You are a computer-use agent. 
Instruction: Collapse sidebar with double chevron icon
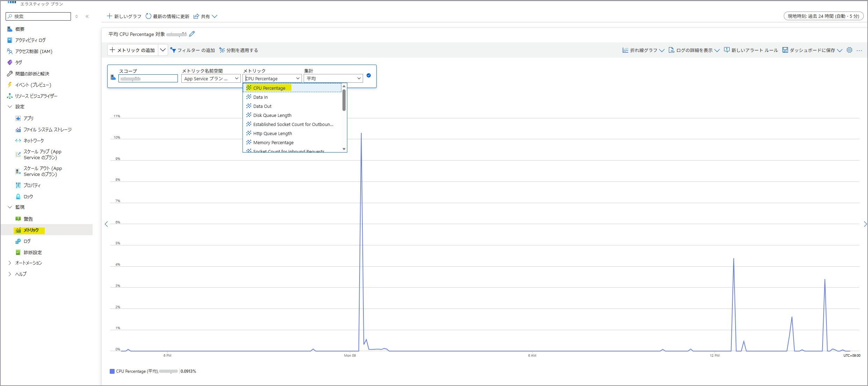87,16
